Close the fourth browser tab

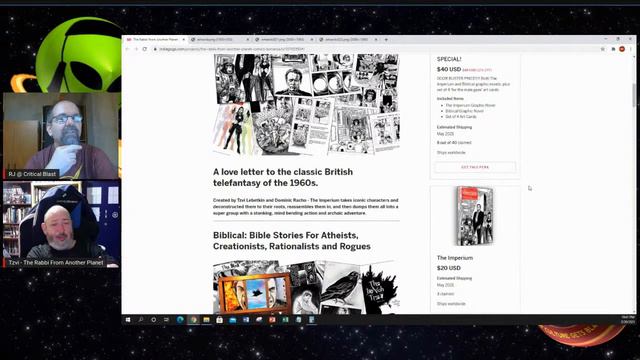(376, 40)
